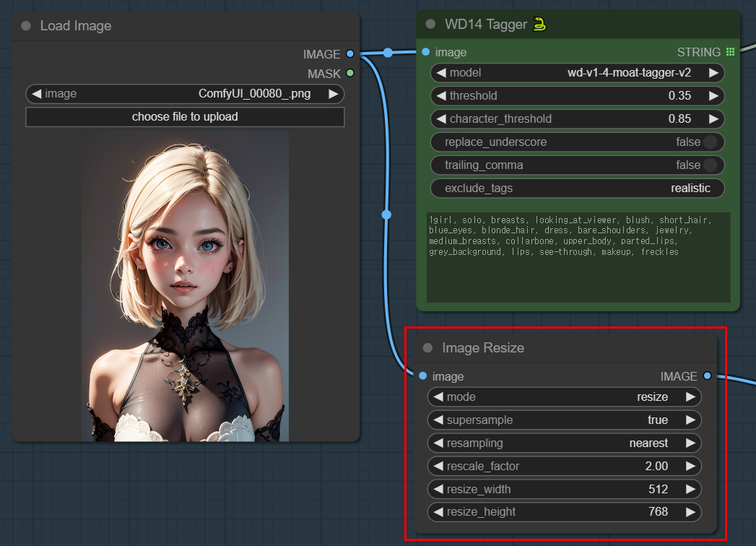
Task: Choose next resampling method arrow
Action: point(690,443)
